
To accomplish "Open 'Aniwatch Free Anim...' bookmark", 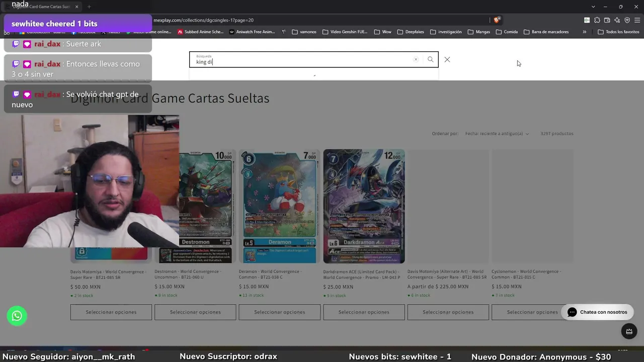I will [x=252, y=32].
